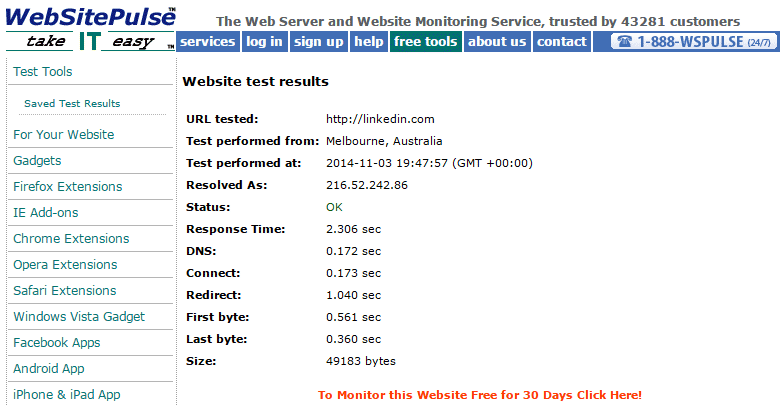Screen dimensions: 782x405
Task: Open Facebook Apps link
Action: point(57,343)
